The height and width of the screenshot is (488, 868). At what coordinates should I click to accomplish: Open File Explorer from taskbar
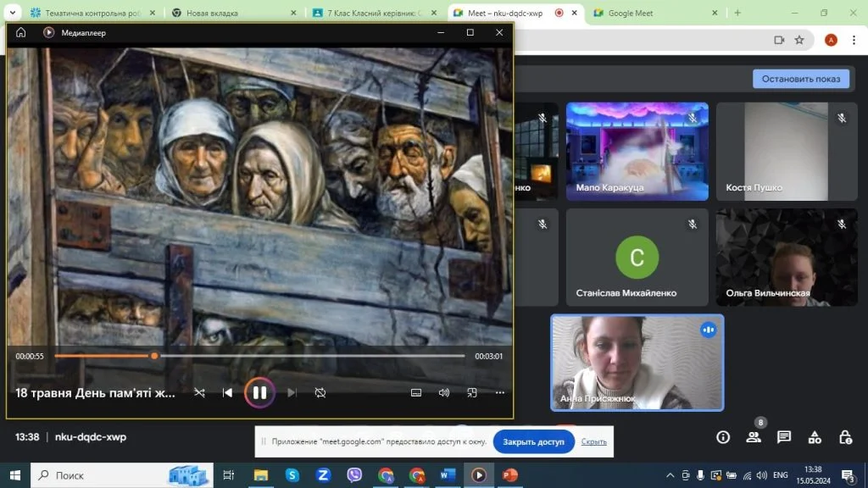coord(261,475)
